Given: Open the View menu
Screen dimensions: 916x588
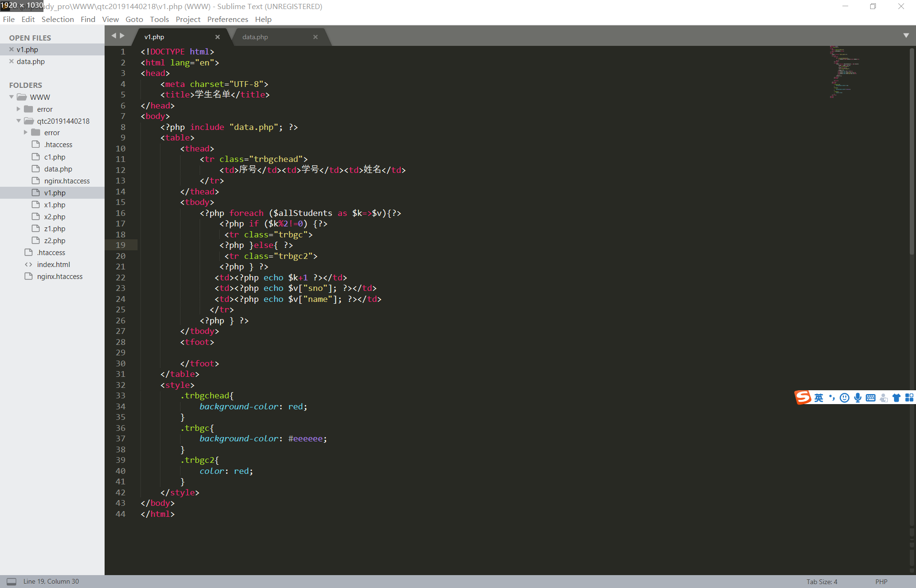Looking at the screenshot, I should (110, 19).
